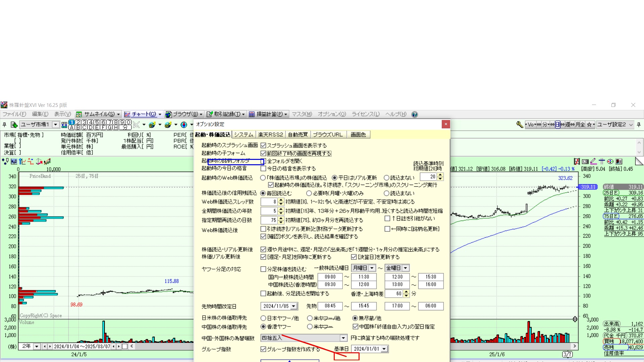The height and width of the screenshot is (362, 644).
Task: Click scroll-down arrow of the right info panel
Action: (x=639, y=153)
